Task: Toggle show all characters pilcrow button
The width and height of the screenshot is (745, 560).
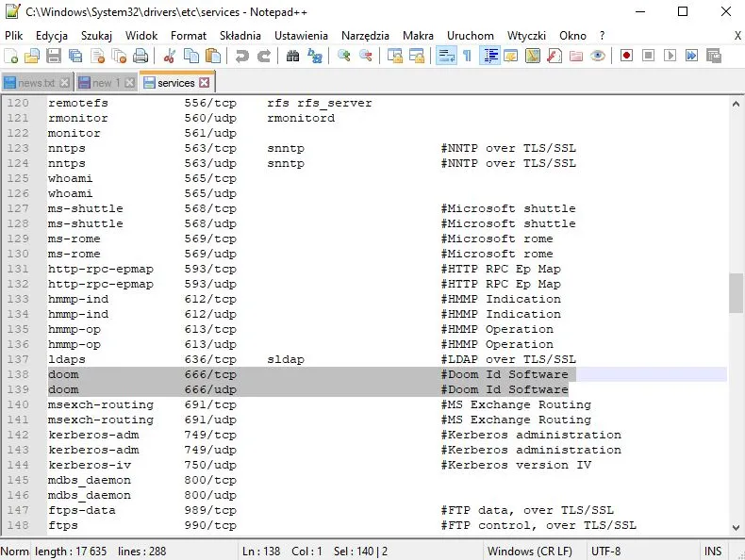Action: 467,57
